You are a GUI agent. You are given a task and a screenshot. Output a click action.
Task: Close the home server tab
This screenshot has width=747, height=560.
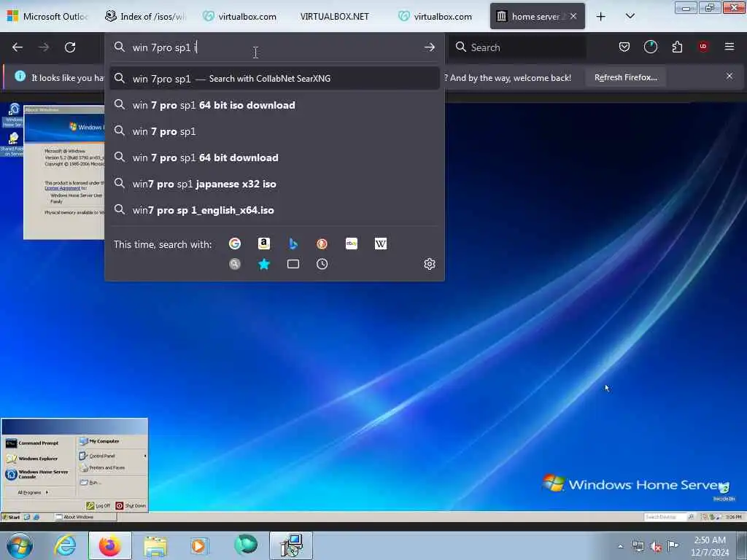(x=573, y=16)
